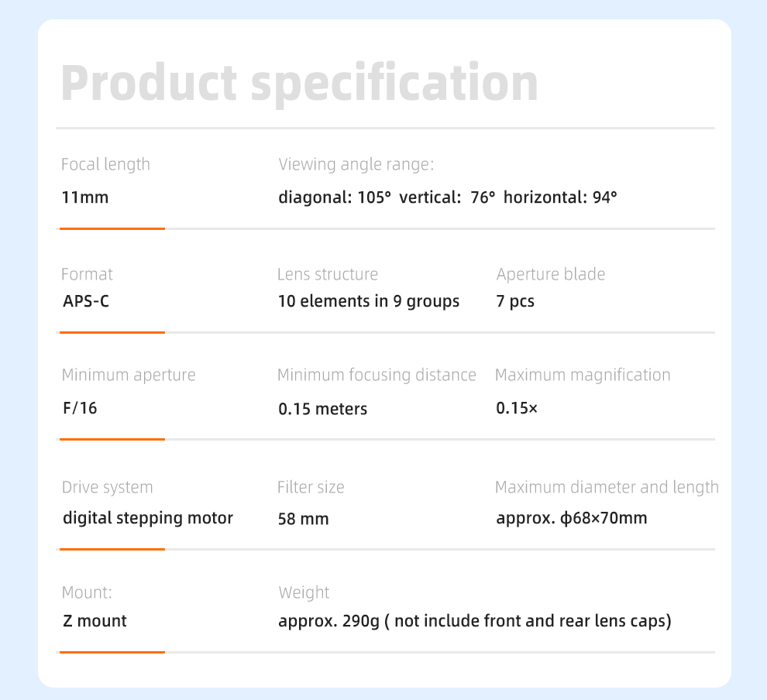Image resolution: width=767 pixels, height=700 pixels.
Task: Select the F/16 aperture value
Action: [x=80, y=408]
